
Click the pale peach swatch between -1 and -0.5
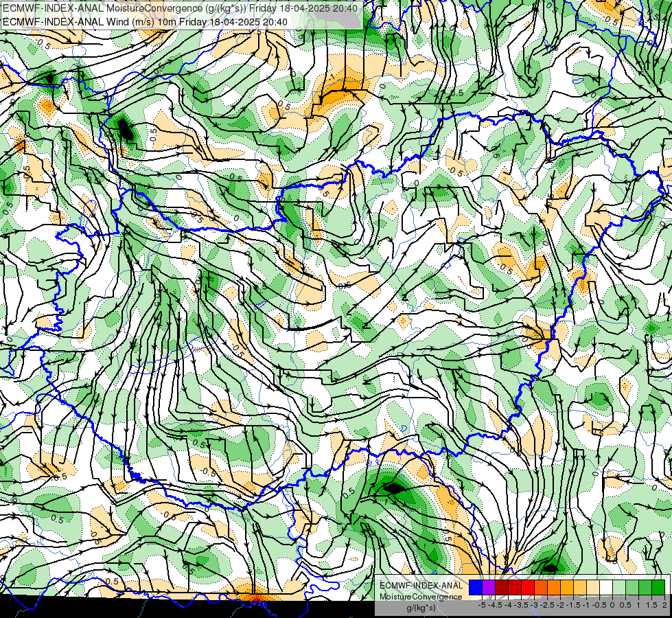593,588
